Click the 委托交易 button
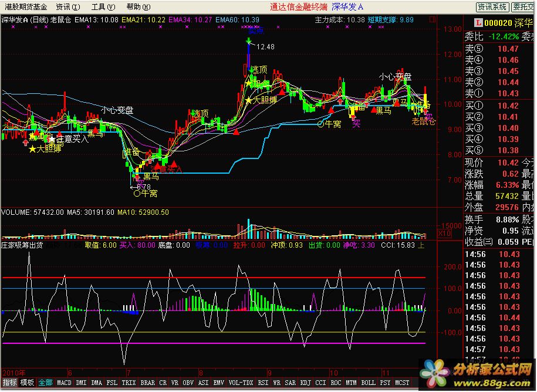The width and height of the screenshot is (537, 392). click(x=524, y=7)
